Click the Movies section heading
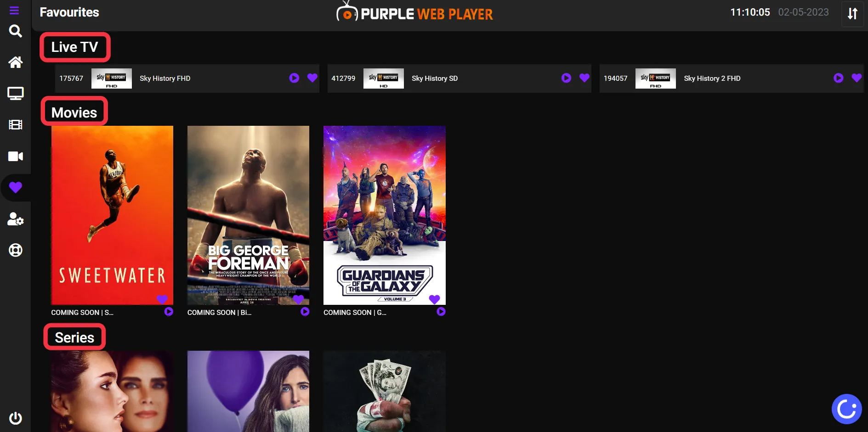Viewport: 868px width, 432px height. (74, 112)
